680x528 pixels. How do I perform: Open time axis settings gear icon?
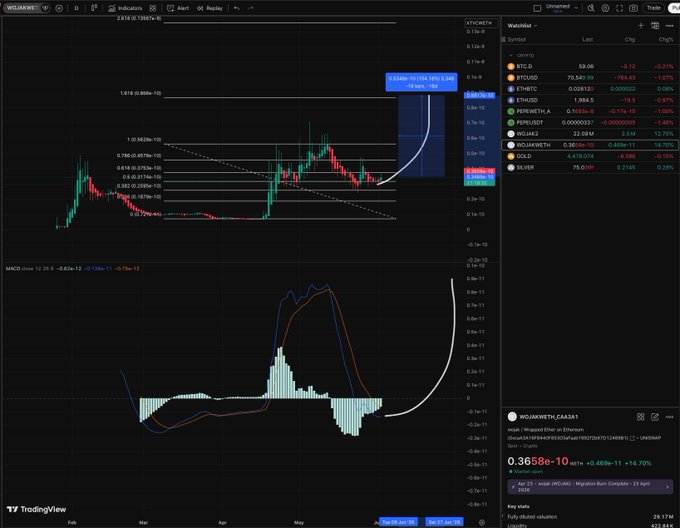click(482, 522)
